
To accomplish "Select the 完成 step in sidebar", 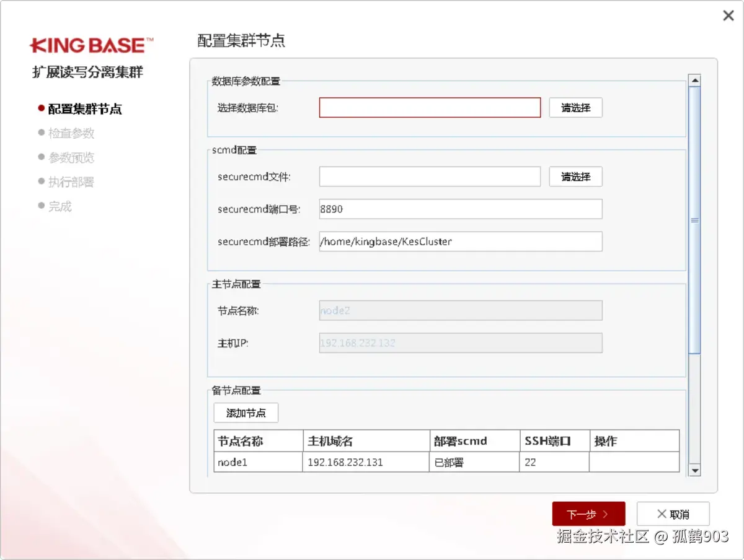I will point(60,206).
